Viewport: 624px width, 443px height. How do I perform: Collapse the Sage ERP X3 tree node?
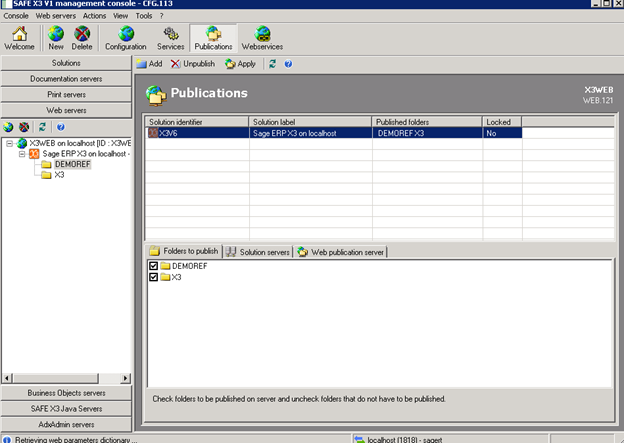[21, 154]
